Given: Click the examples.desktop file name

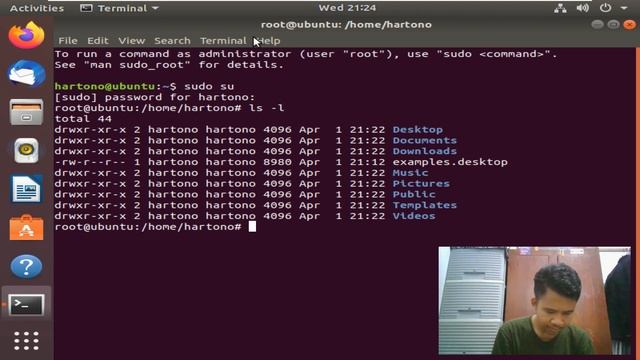Looking at the screenshot, I should click(x=450, y=162).
